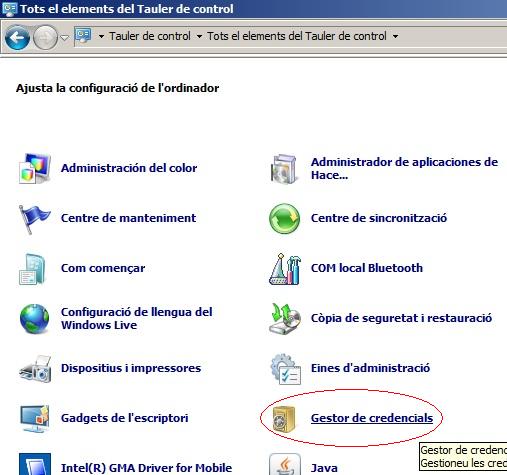Click the greyed Forward arrow button

45,38
